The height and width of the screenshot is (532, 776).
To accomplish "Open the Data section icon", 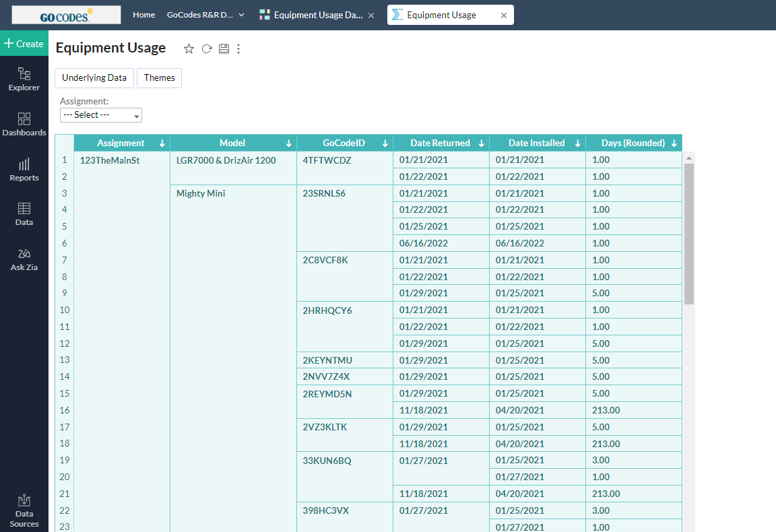I will (x=24, y=214).
